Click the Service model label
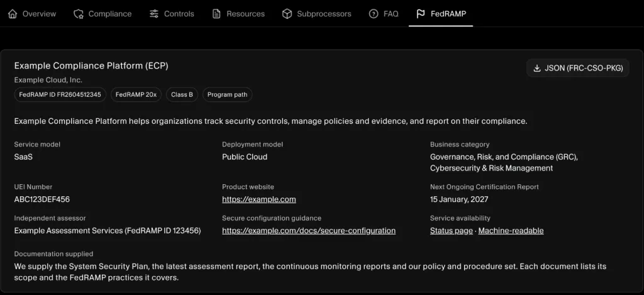Image resolution: width=644 pixels, height=295 pixels. tap(37, 144)
